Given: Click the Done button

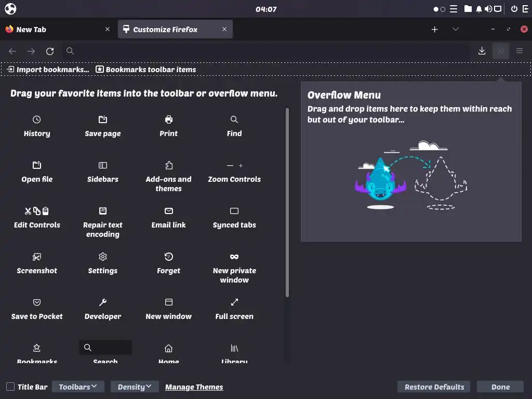Looking at the screenshot, I should [500, 387].
